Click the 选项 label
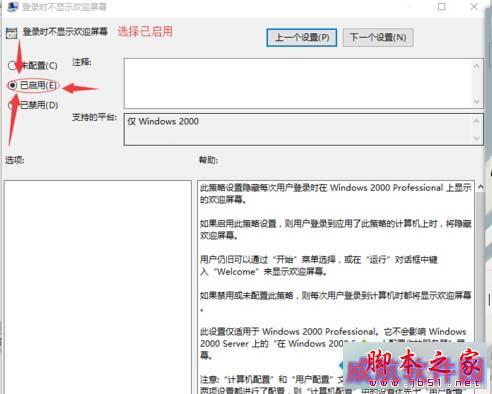Screen dimensions: 492x394 15,160
